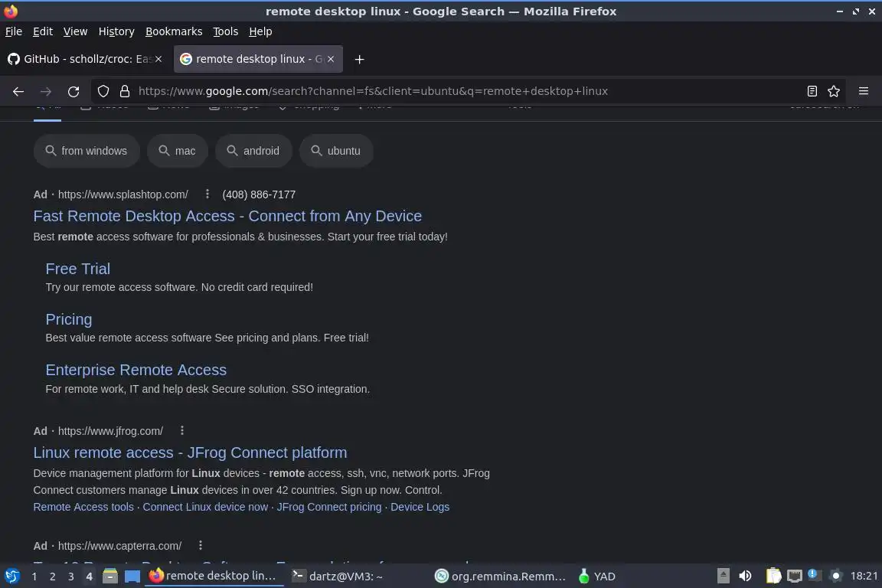Reload the current page

(73, 91)
